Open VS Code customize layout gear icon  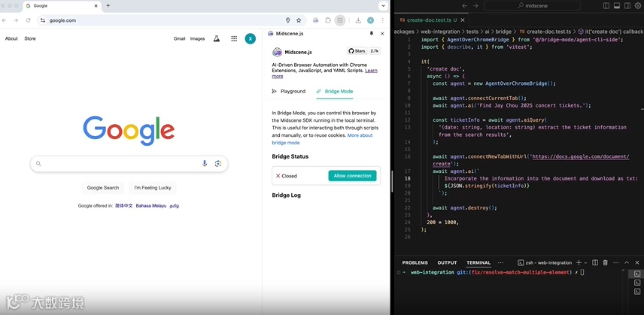point(638,6)
